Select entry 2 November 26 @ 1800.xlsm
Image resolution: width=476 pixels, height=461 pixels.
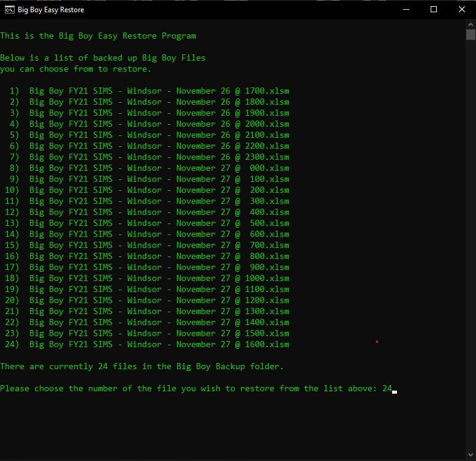pyautogui.click(x=149, y=102)
